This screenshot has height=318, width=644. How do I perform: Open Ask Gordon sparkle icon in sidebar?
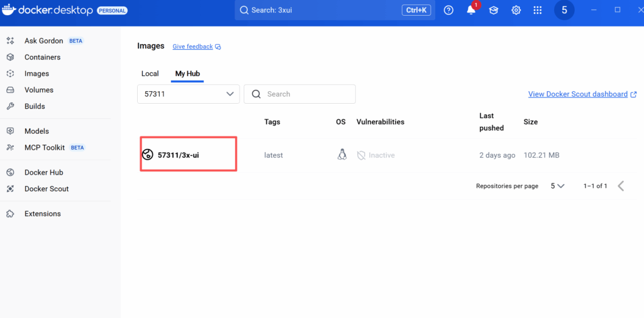point(11,41)
